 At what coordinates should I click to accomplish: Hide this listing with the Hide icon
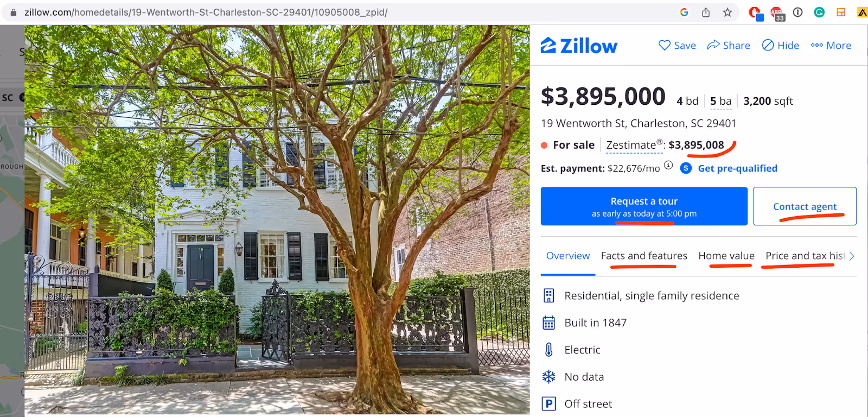768,45
